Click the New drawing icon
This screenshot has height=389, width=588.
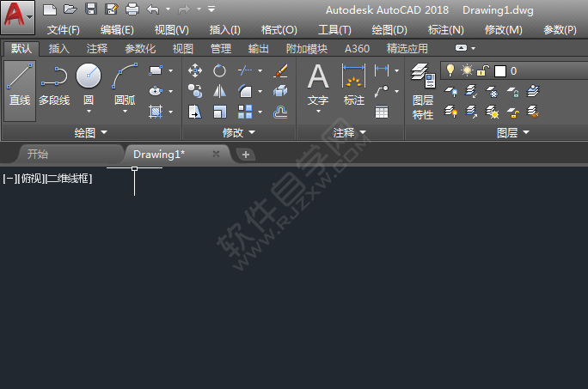[50, 9]
